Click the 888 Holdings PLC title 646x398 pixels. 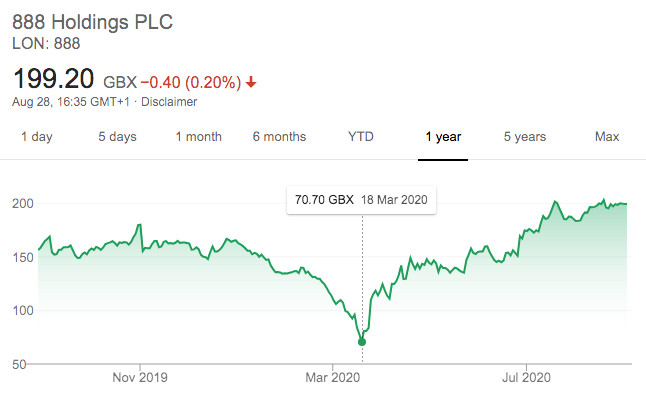tap(92, 22)
